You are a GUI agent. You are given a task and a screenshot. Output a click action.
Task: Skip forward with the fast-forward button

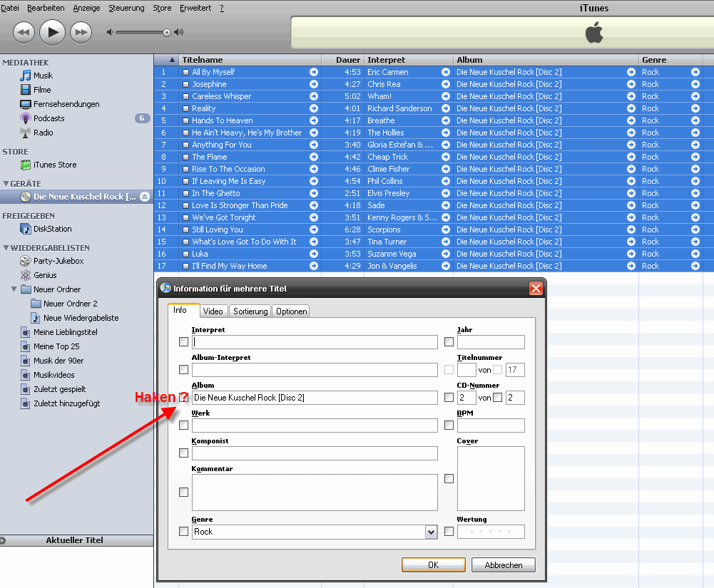point(81,32)
